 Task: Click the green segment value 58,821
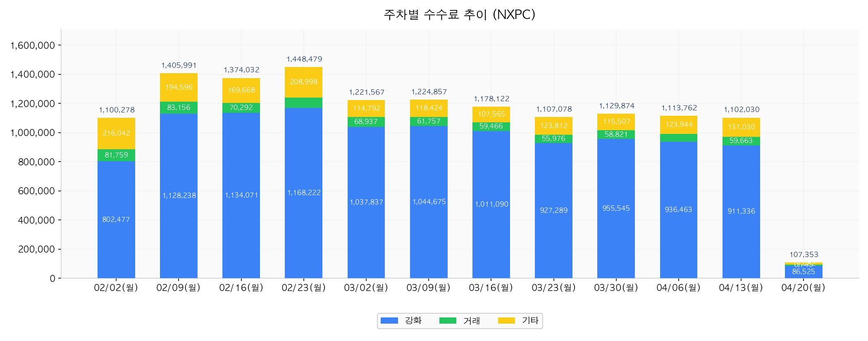[616, 134]
